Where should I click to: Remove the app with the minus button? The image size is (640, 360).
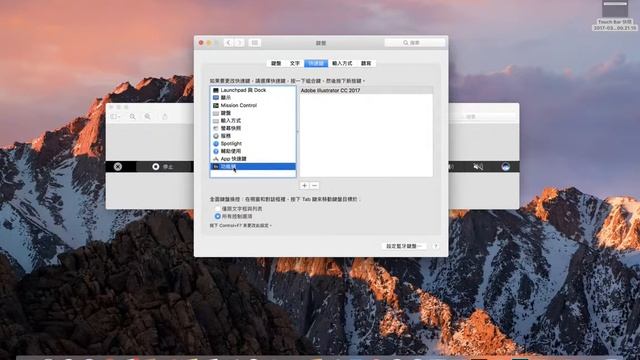(314, 186)
